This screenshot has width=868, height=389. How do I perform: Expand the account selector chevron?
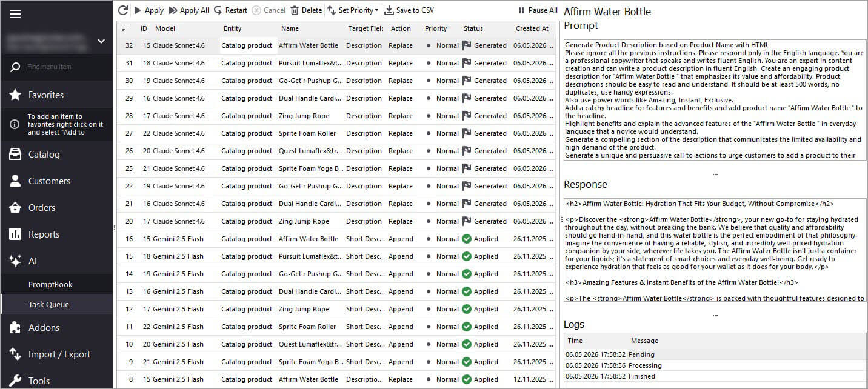[x=101, y=41]
